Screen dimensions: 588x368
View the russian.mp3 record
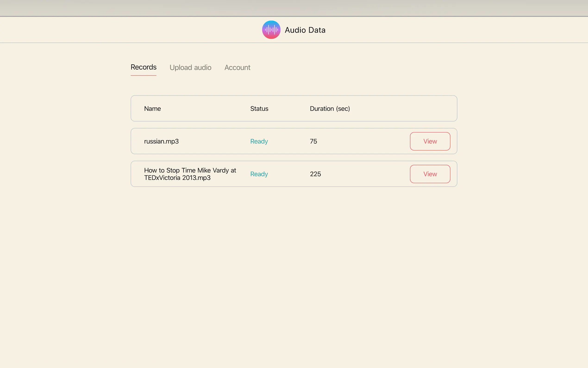pyautogui.click(x=430, y=141)
